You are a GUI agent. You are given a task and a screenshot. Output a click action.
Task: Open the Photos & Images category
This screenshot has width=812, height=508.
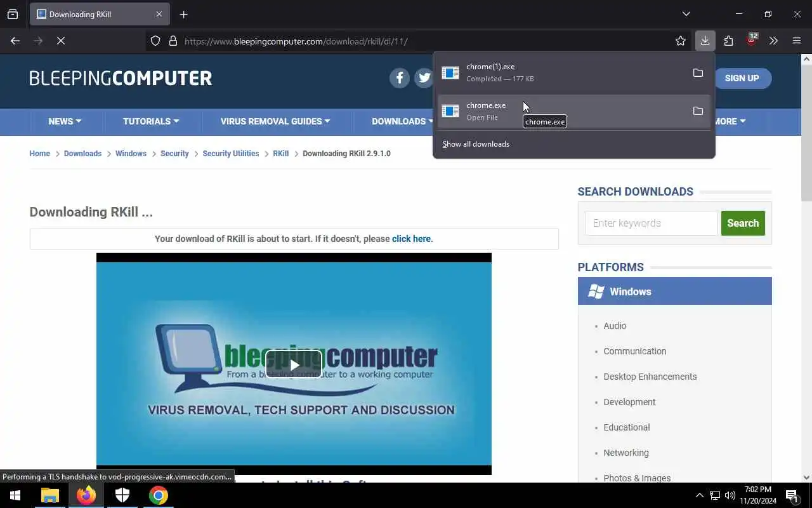click(637, 478)
